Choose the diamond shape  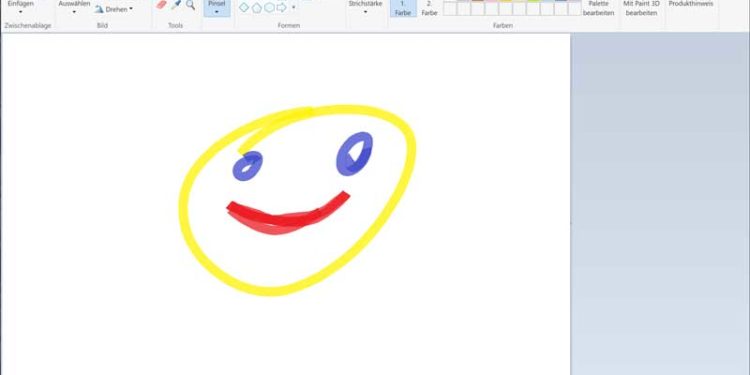[244, 7]
